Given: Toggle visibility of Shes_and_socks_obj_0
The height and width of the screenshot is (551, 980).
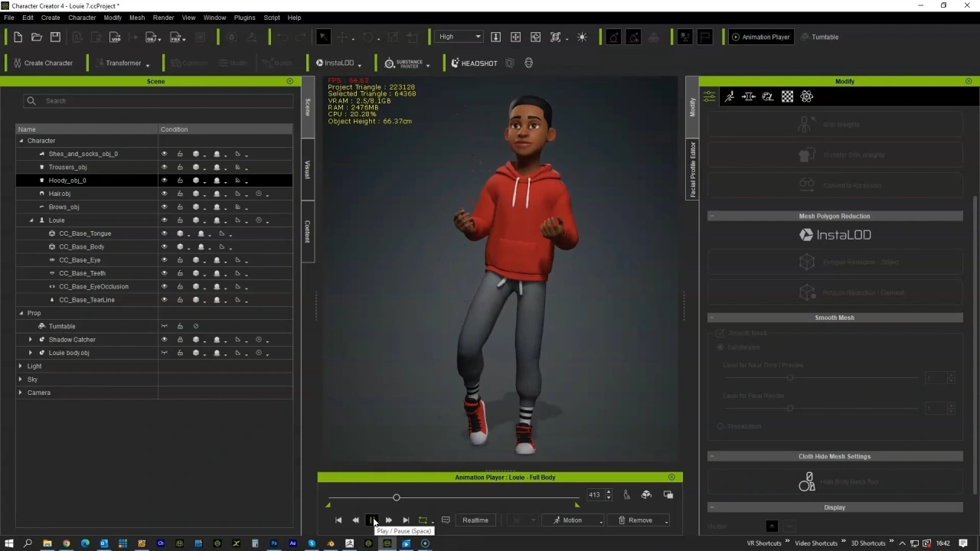Looking at the screenshot, I should pyautogui.click(x=164, y=154).
